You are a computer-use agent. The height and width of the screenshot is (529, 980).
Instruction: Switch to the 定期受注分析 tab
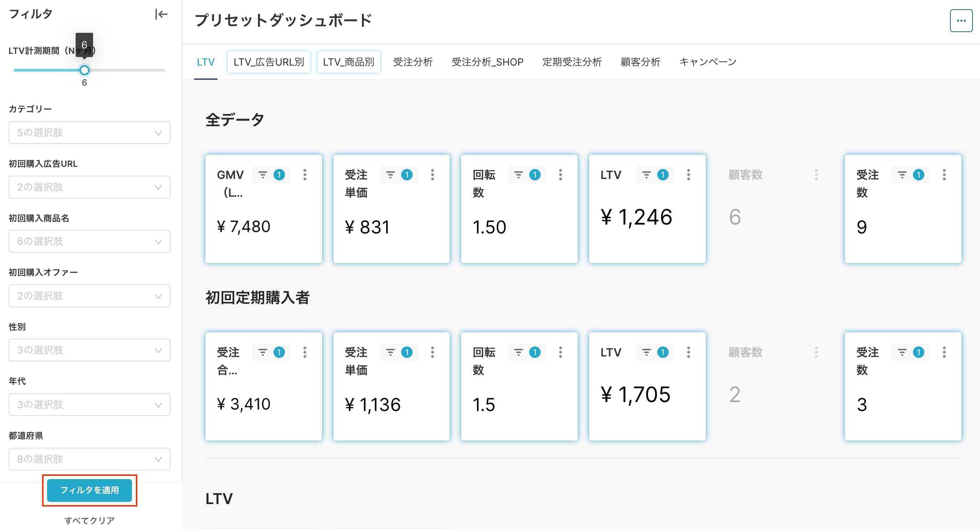572,62
